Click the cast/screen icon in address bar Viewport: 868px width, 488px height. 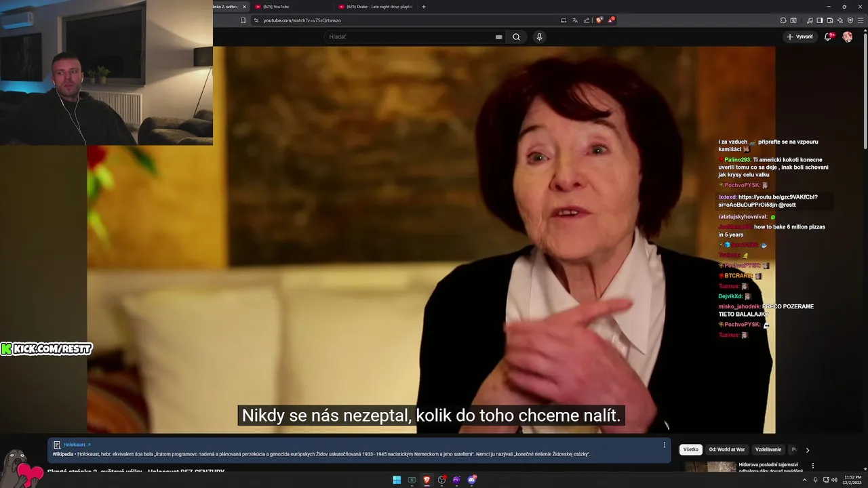[x=564, y=20]
